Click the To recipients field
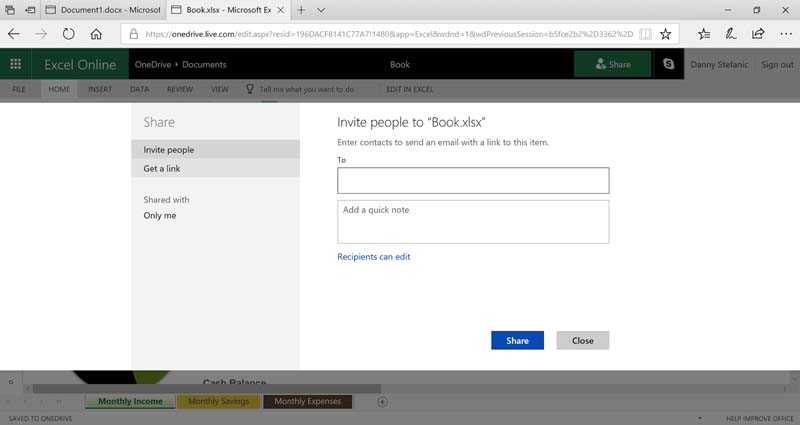The width and height of the screenshot is (800, 425). 473,181
